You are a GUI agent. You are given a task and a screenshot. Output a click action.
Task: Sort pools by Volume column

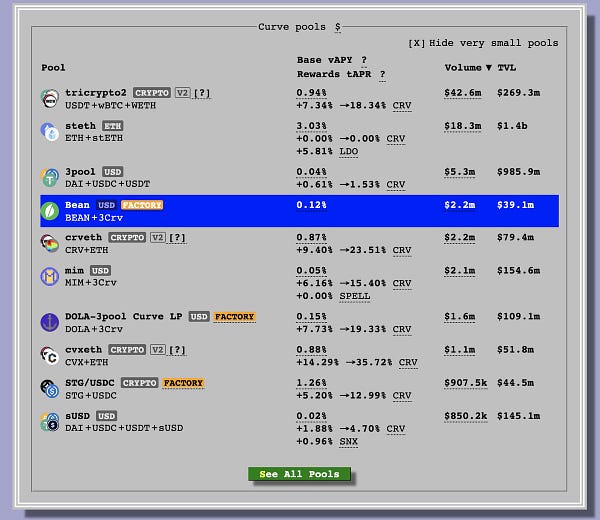point(468,68)
